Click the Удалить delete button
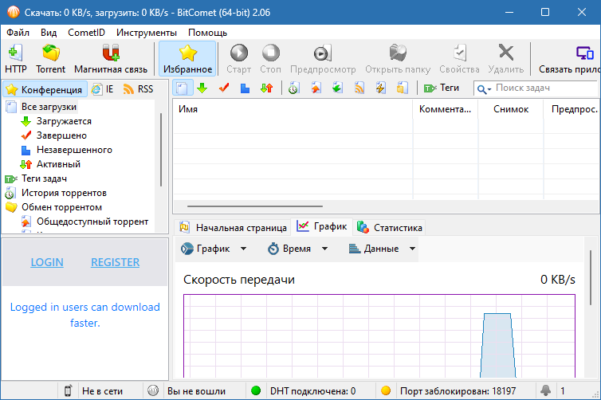This screenshot has width=601, height=400. point(506,59)
